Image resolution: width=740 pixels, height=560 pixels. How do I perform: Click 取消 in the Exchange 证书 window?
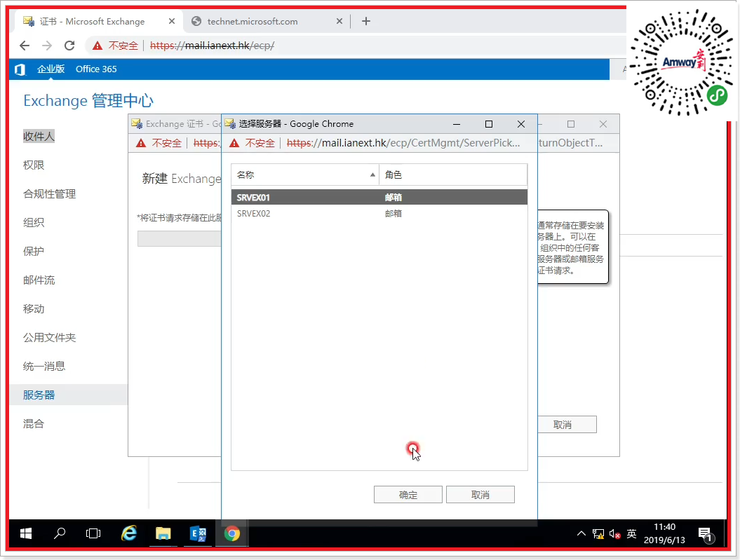567,425
